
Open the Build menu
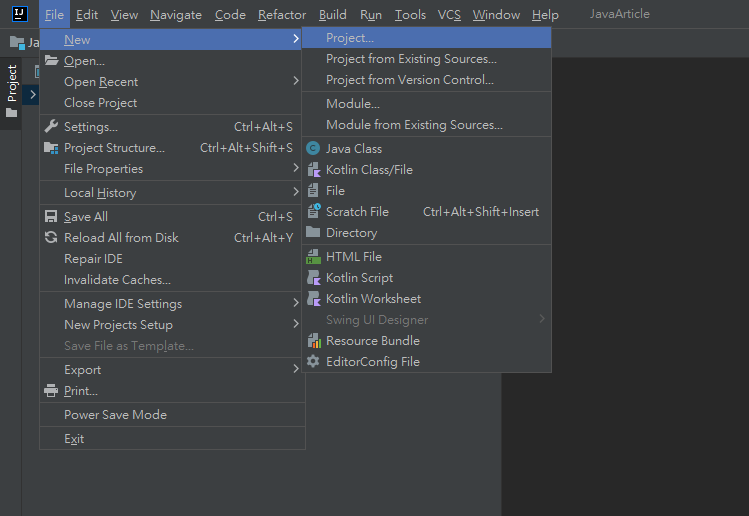click(332, 15)
